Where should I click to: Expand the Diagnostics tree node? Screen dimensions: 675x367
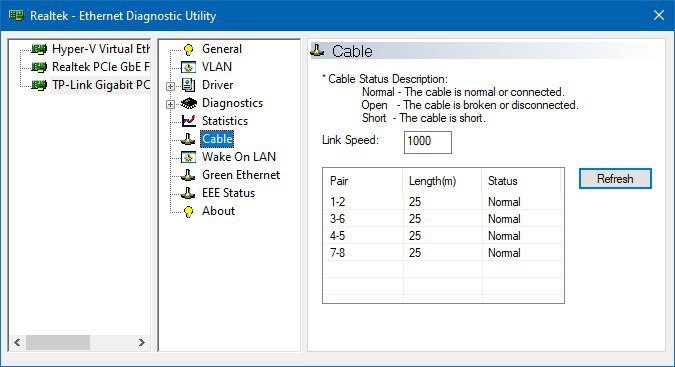170,104
